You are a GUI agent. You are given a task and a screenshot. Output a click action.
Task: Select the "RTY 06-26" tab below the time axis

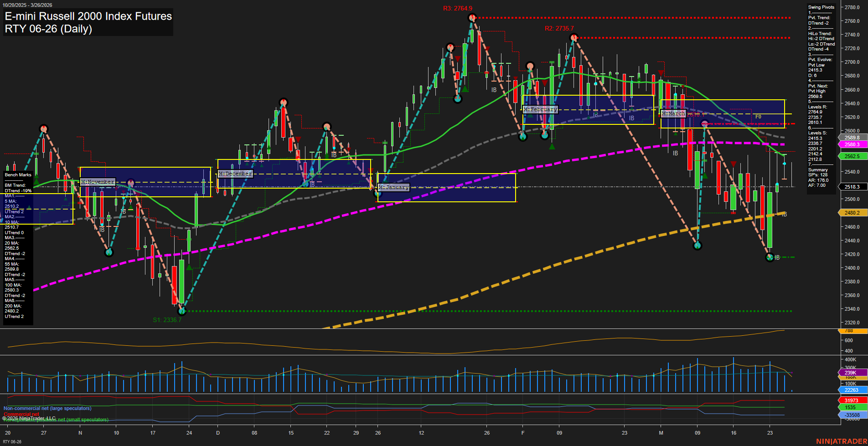coord(13,442)
